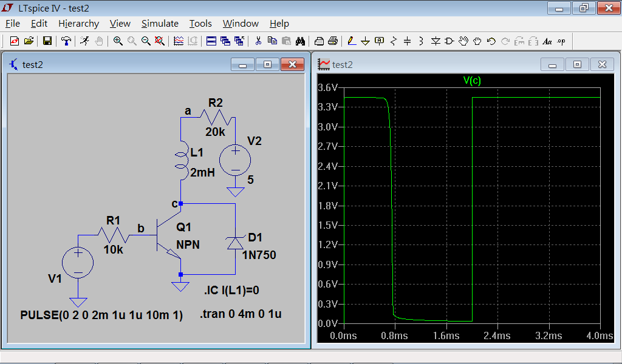
Task: Tile windows with the tile icon
Action: coord(211,41)
